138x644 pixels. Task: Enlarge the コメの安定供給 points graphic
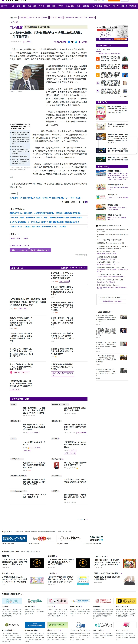20,145
